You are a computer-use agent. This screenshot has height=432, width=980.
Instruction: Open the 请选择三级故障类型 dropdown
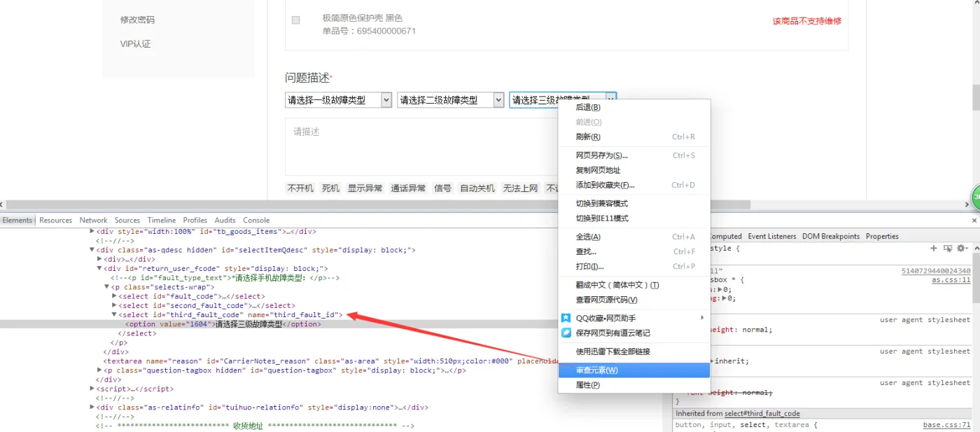(x=562, y=100)
